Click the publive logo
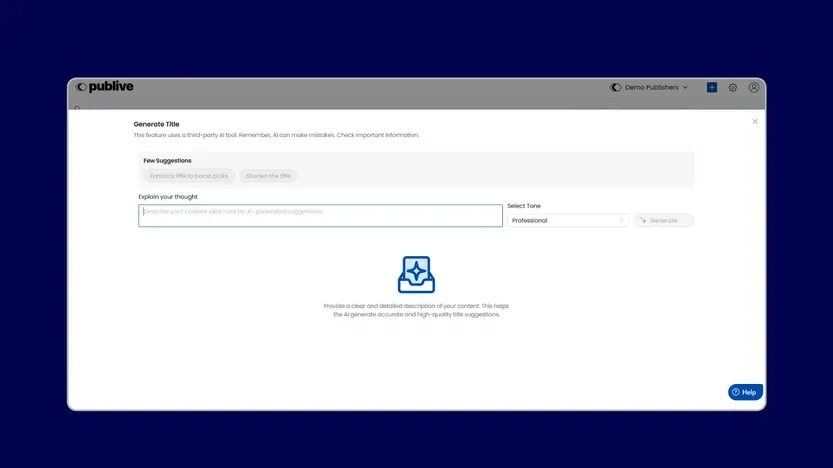833x468 pixels. point(105,87)
